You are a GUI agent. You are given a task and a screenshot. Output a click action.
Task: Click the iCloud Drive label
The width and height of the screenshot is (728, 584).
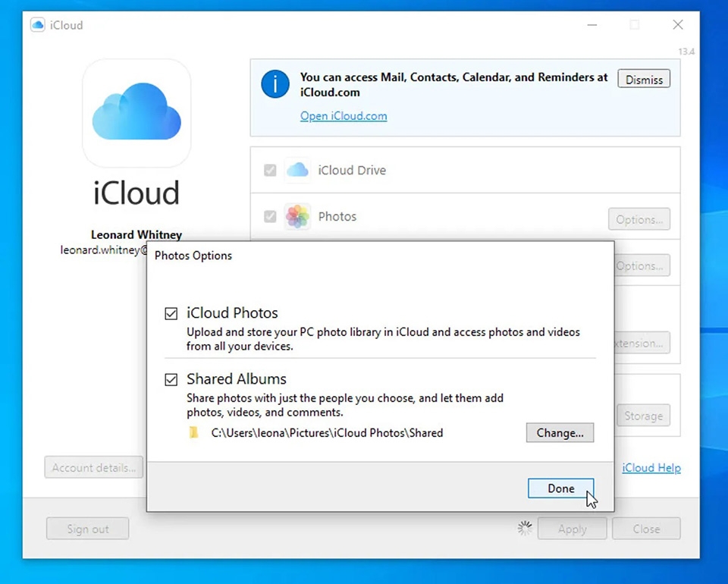352,171
